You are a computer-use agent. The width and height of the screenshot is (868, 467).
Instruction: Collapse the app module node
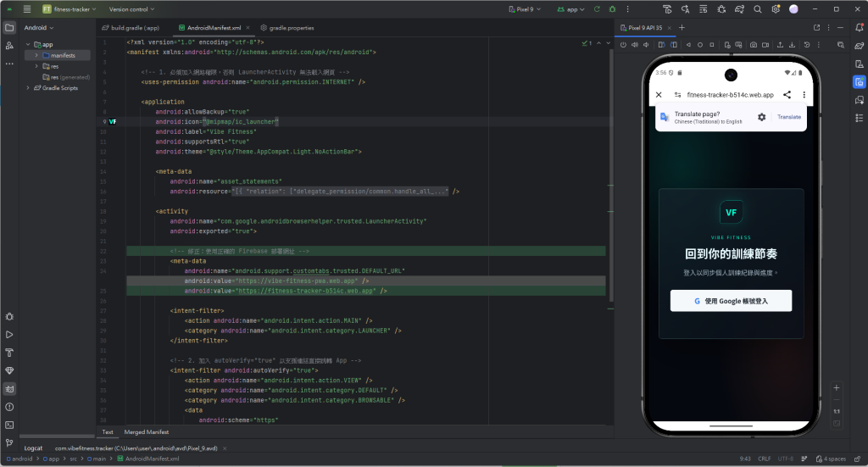[x=28, y=44]
